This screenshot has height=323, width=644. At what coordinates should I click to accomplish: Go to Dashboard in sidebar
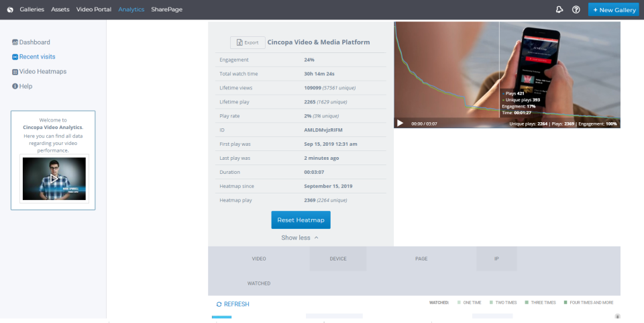pos(34,42)
